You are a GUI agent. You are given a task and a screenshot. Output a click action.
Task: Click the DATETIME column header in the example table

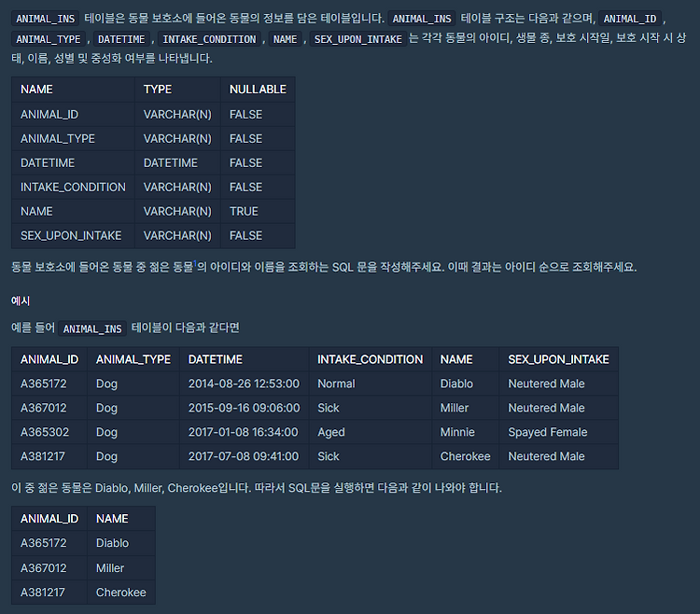[216, 359]
